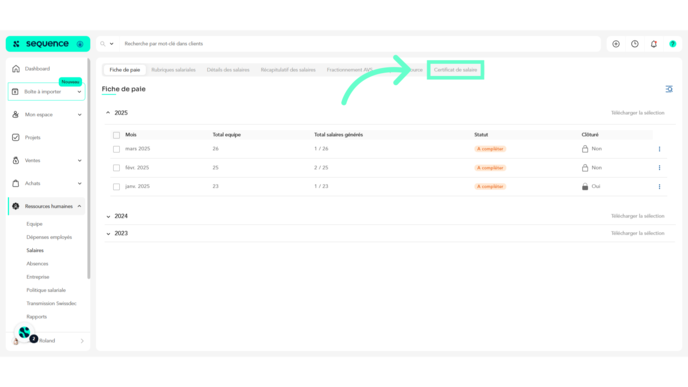Open the clock history icon

pyautogui.click(x=635, y=44)
